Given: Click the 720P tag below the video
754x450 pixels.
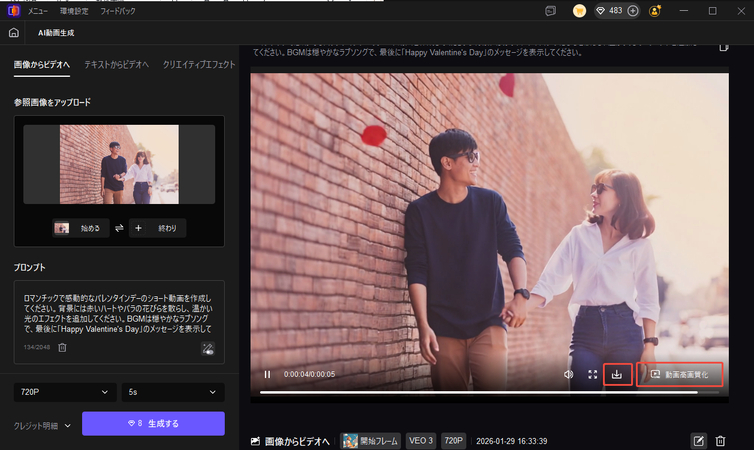Looking at the screenshot, I should tap(453, 441).
